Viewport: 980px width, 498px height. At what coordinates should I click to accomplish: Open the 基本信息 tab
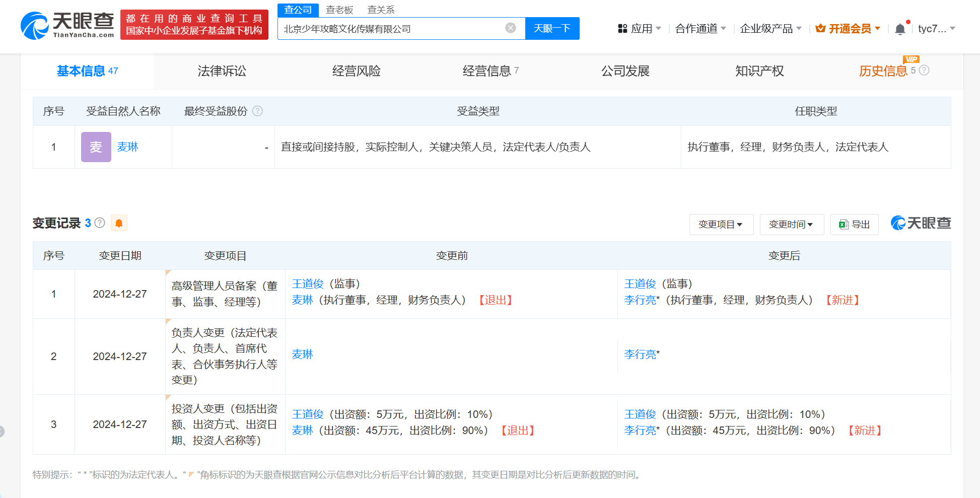(88, 71)
